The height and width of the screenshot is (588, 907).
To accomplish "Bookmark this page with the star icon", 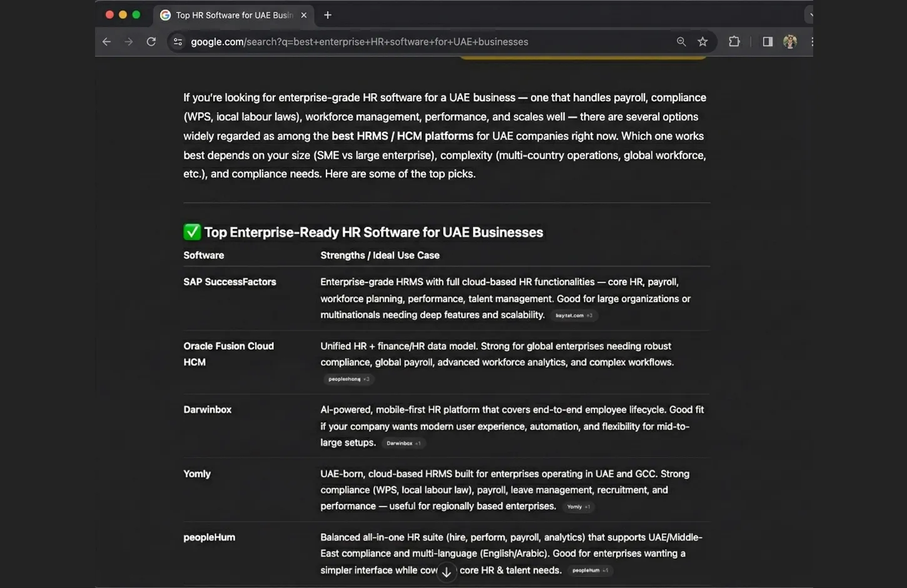I will tap(702, 42).
